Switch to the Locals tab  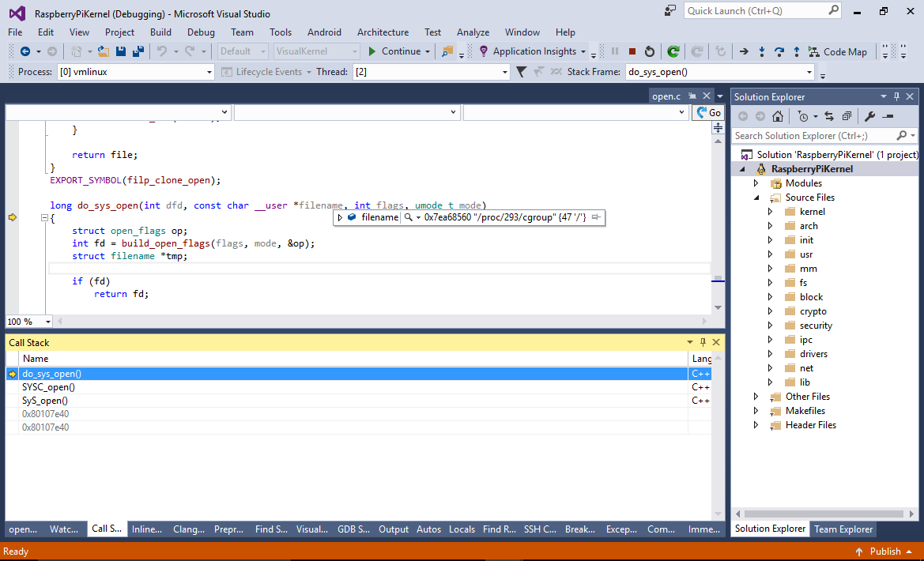point(462,529)
